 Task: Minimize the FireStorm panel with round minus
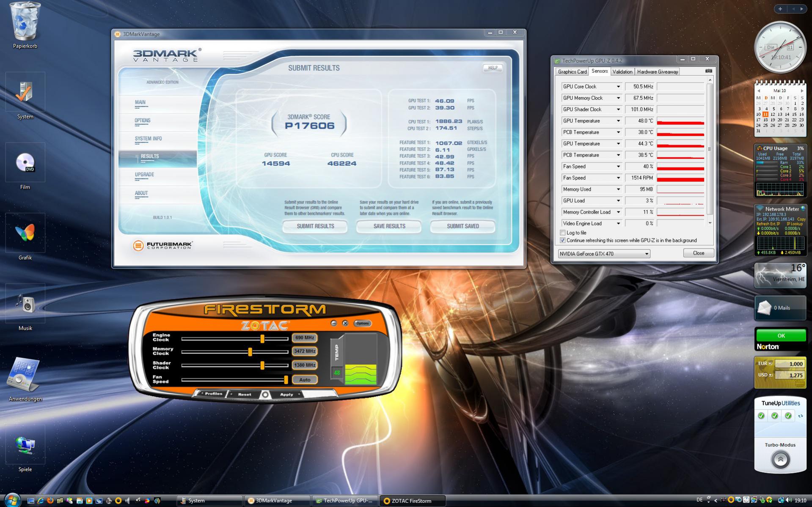tap(334, 323)
